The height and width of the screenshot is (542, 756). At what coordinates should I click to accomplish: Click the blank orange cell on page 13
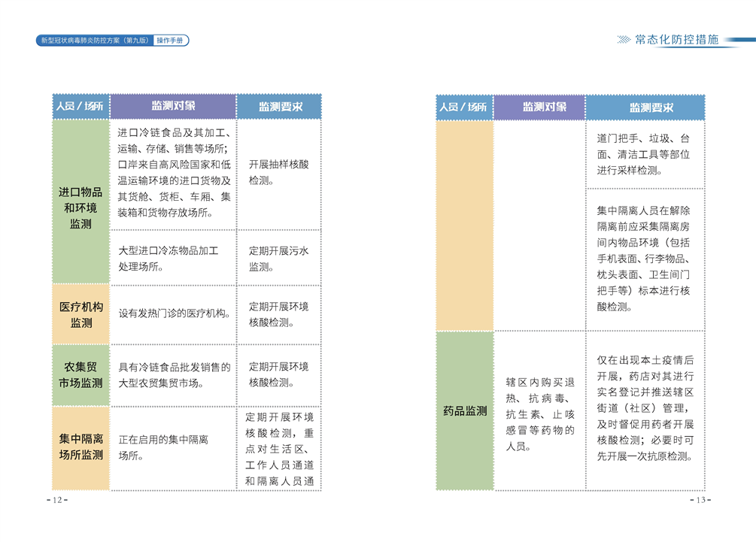coord(464,226)
